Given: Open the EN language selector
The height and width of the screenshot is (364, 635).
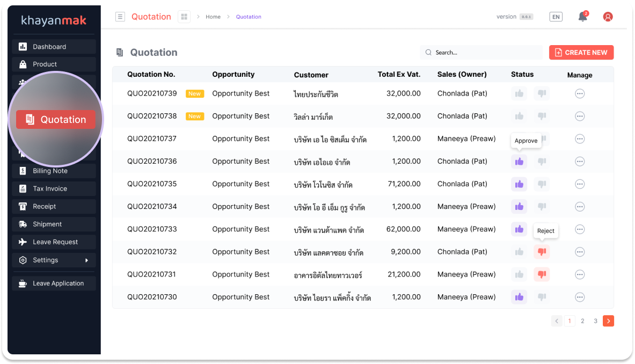Looking at the screenshot, I should [x=556, y=17].
